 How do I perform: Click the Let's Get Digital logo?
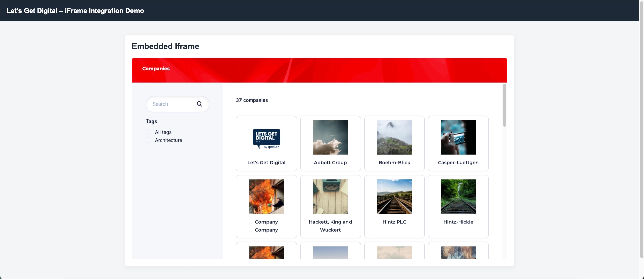(266, 138)
